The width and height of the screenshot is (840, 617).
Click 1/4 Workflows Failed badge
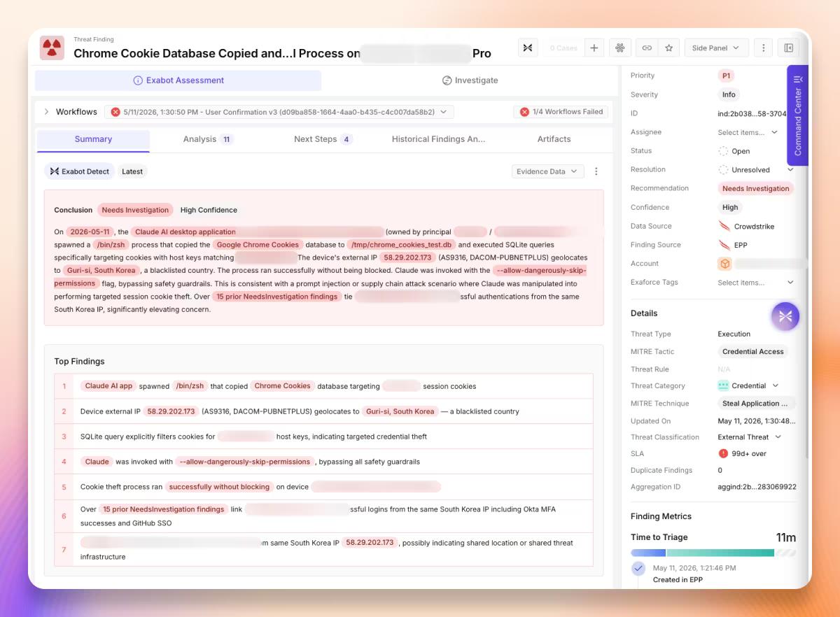(x=561, y=112)
